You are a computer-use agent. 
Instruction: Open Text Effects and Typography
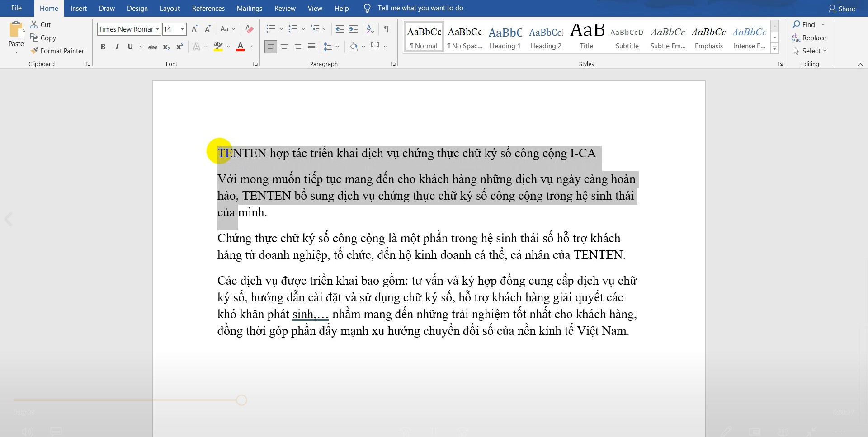point(197,47)
